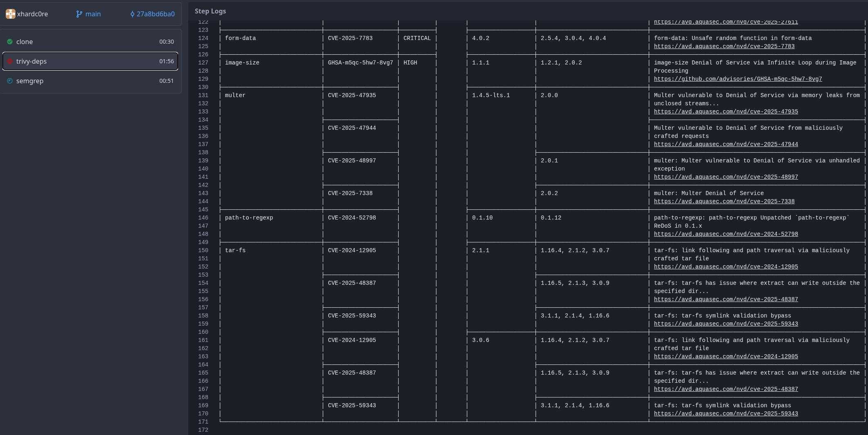Click the 00:51 duration on semgrep step
The width and height of the screenshot is (868, 435).
pyautogui.click(x=166, y=81)
